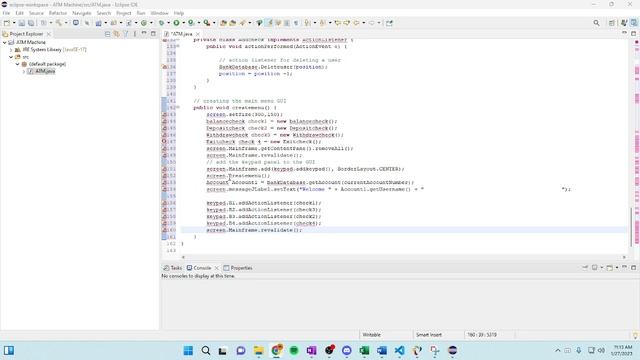Viewport: 640px width, 360px height.
Task: Toggle Block Selection Mode icon
Action: (287, 23)
